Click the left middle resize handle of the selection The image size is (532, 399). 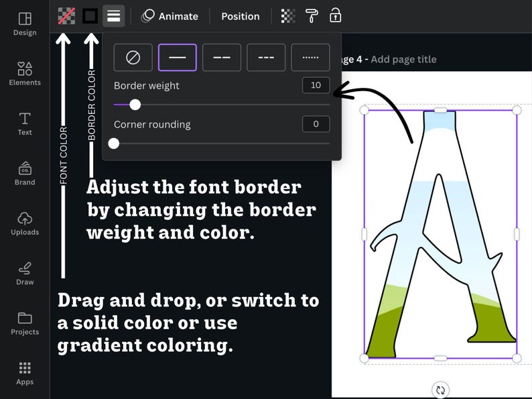(364, 234)
